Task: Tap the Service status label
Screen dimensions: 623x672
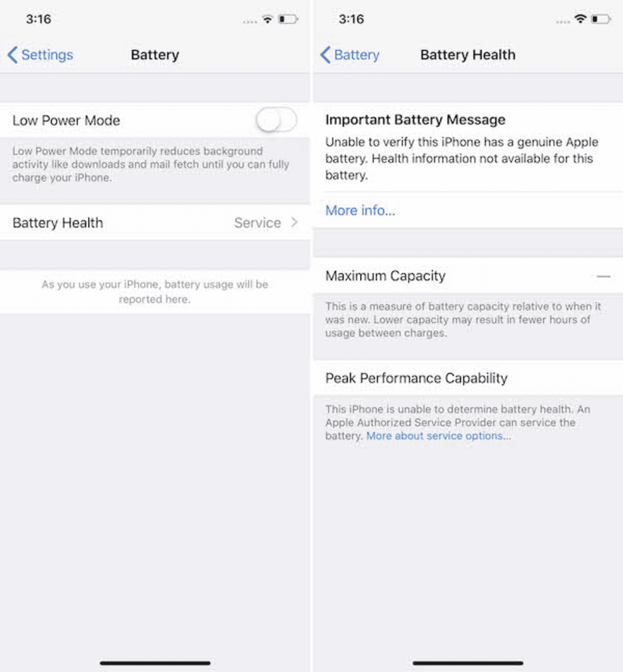Action: [x=258, y=223]
